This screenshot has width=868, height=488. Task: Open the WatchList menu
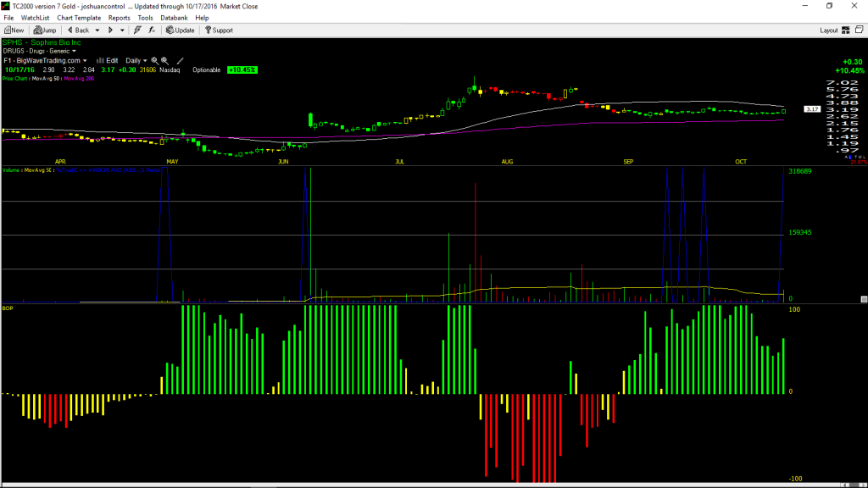click(x=35, y=18)
